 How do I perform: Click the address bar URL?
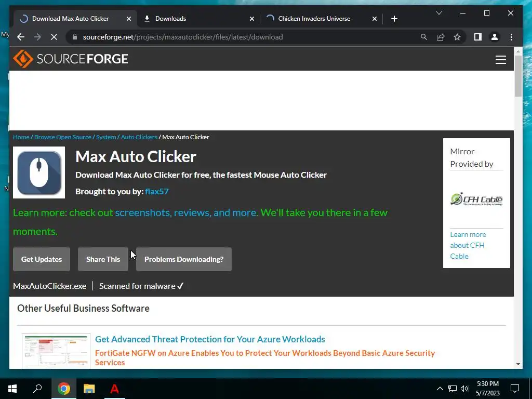[182, 37]
